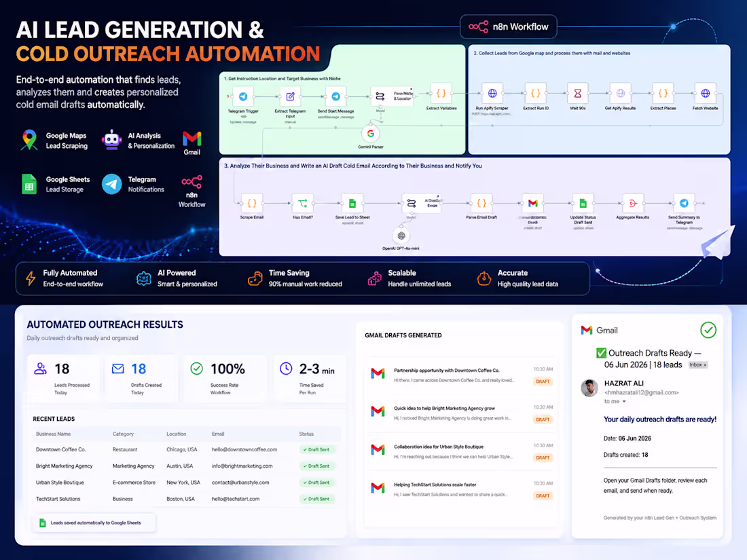Viewport: 747px width, 560px height.
Task: Click the n8n Workflow badge at top
Action: [509, 26]
